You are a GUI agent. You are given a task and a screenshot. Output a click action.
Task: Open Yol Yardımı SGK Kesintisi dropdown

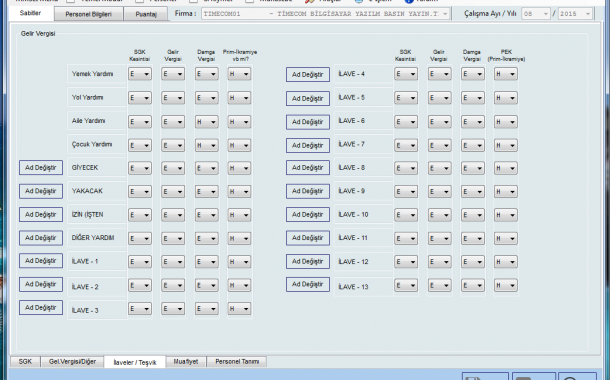[140, 98]
